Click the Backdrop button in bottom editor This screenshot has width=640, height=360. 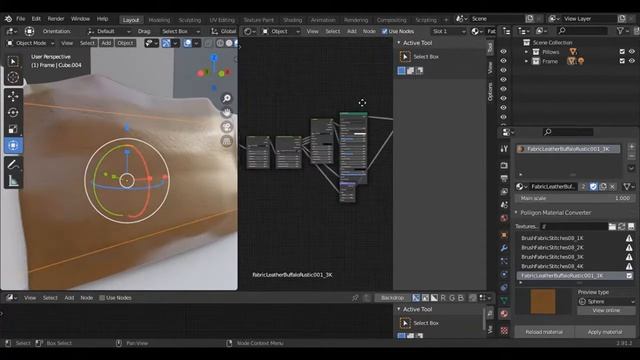pos(392,298)
